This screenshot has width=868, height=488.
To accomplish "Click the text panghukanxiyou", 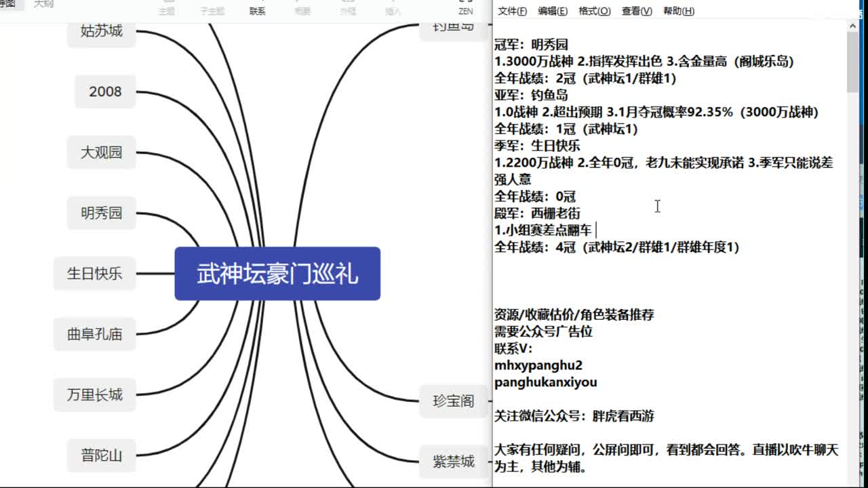I will click(546, 382).
